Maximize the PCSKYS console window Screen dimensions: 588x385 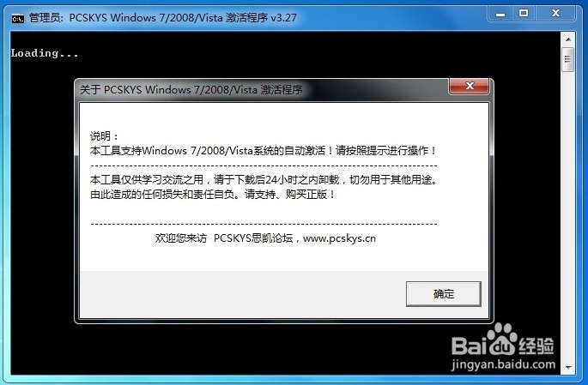pyautogui.click(x=524, y=14)
